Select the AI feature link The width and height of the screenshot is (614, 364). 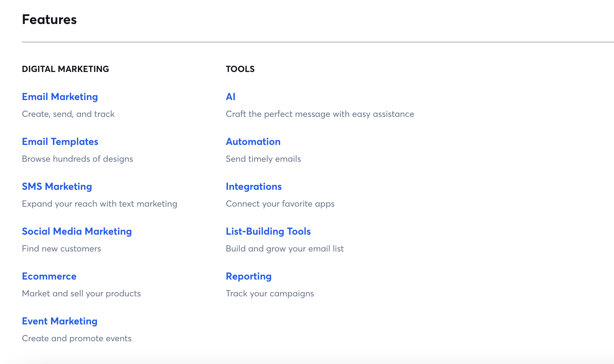pos(231,97)
